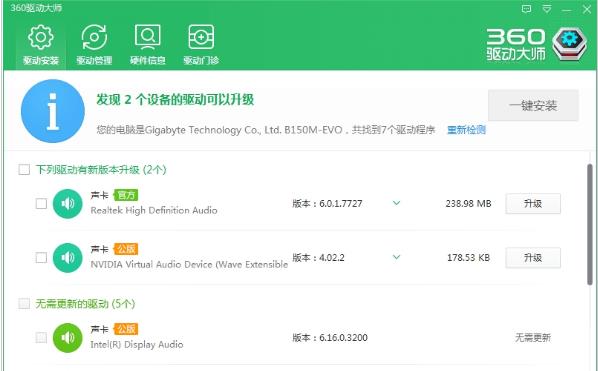Click the NVIDIA Virtual Audio speaker icon
598x371 pixels.
[x=68, y=258]
